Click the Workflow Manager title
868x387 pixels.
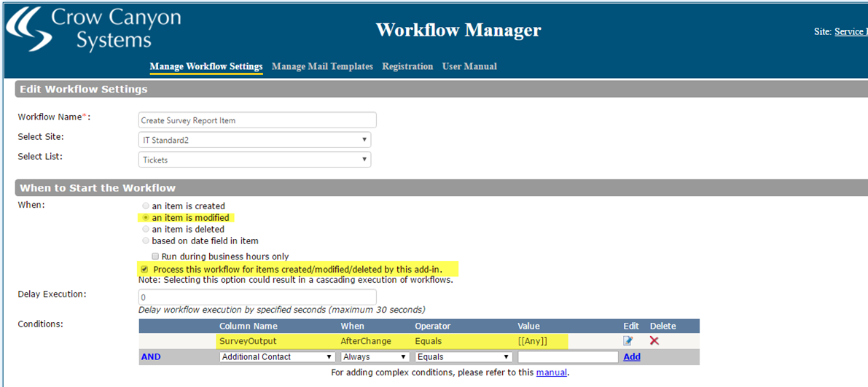(458, 30)
